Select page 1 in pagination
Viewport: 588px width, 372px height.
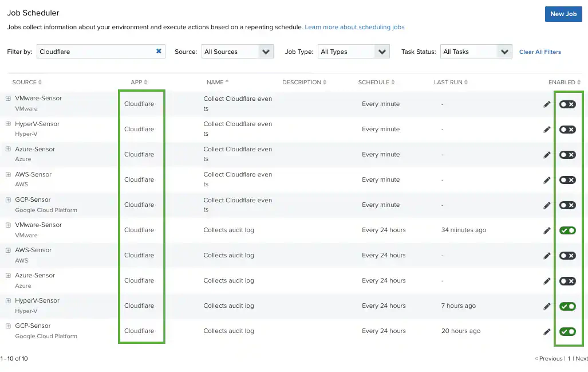(x=569, y=358)
